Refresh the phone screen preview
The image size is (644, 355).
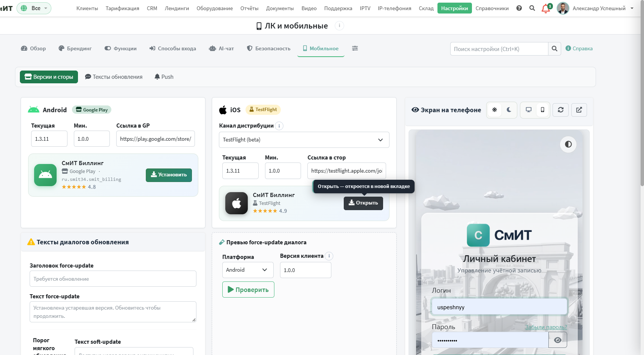[x=560, y=110]
